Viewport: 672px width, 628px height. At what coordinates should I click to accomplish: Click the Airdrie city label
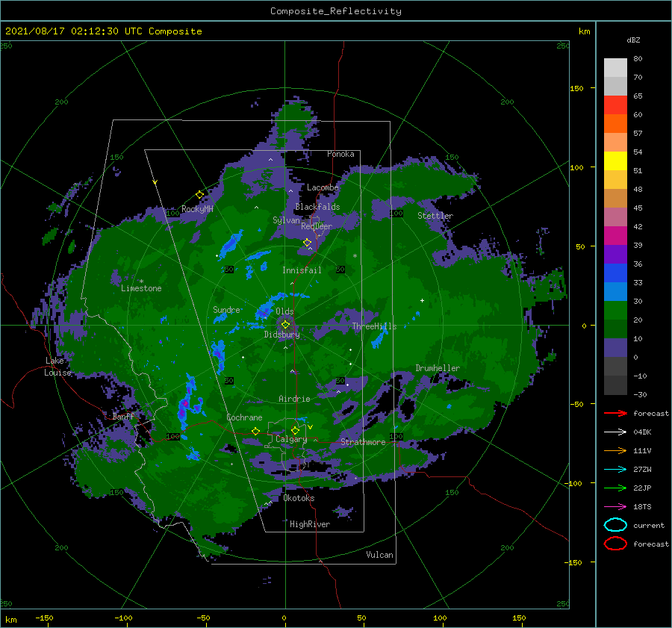coord(294,399)
